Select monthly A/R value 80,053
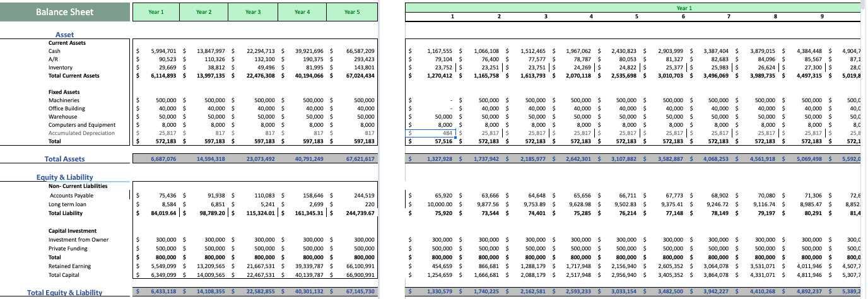Screen dimensions: 868x299 pos(631,59)
